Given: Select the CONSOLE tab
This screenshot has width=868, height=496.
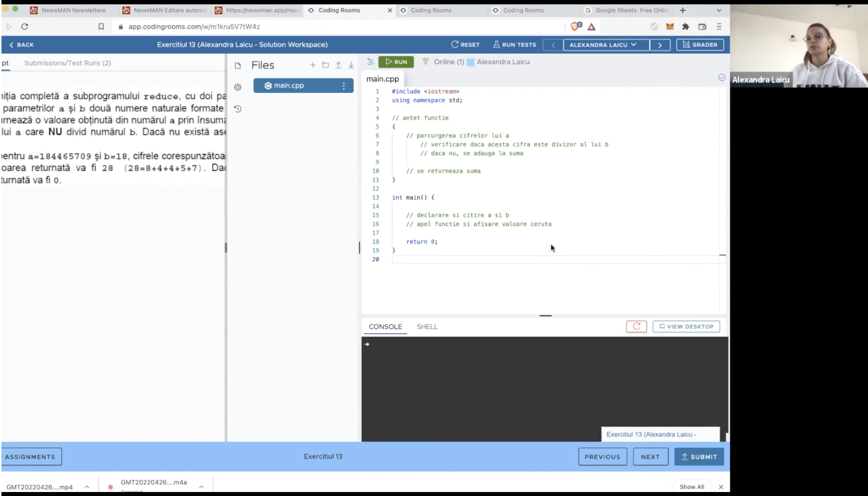Looking at the screenshot, I should (385, 326).
